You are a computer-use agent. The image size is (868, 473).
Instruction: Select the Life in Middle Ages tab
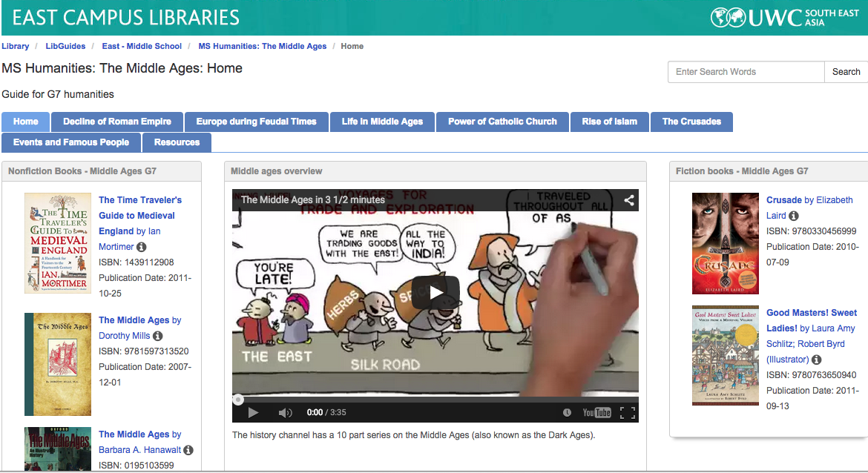coord(382,122)
